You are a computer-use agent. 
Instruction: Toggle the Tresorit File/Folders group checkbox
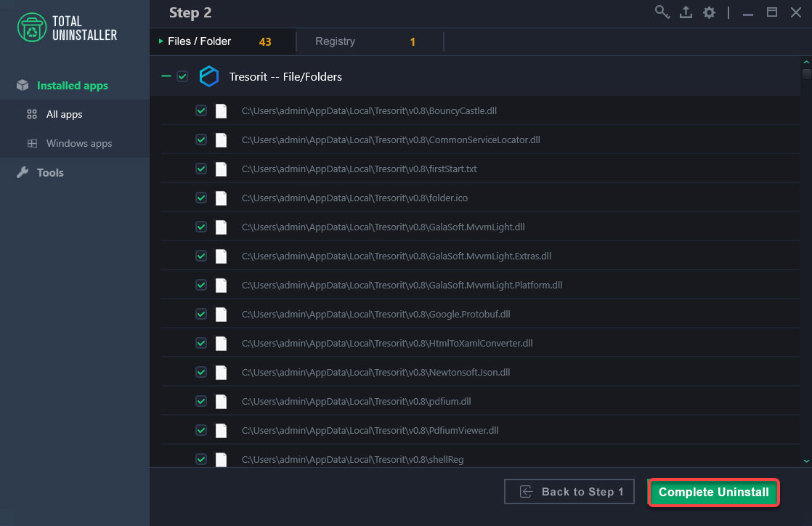(x=182, y=77)
